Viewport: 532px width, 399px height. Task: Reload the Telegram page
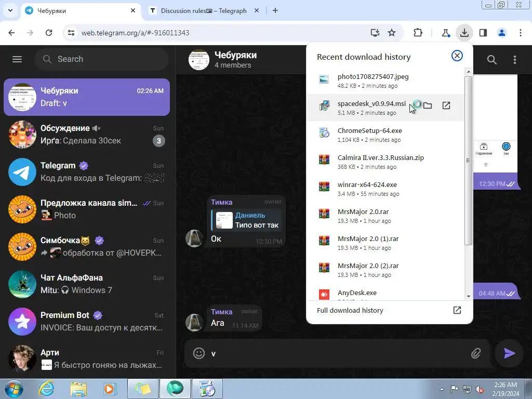click(x=49, y=33)
